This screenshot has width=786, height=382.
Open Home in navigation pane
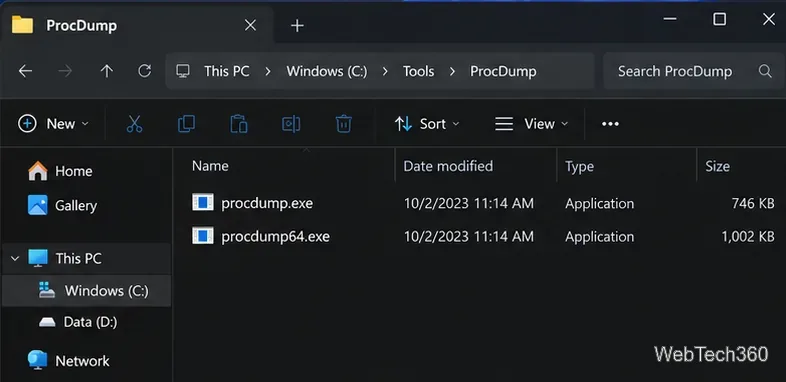point(74,171)
